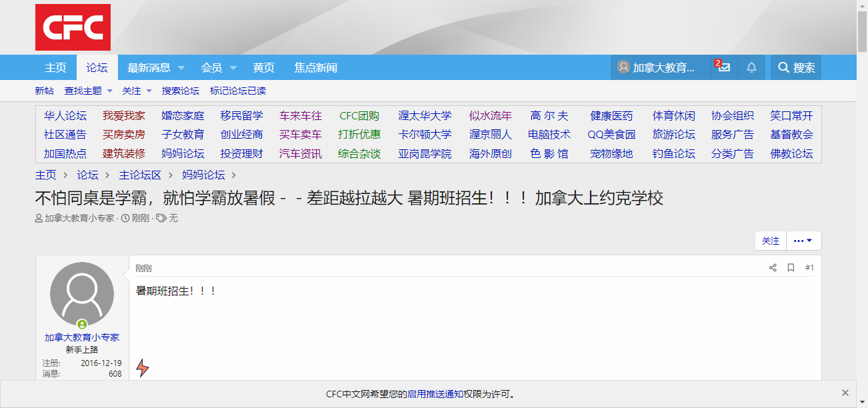This screenshot has height=408, width=868.
Task: Click the poster's avatar image
Action: click(82, 294)
